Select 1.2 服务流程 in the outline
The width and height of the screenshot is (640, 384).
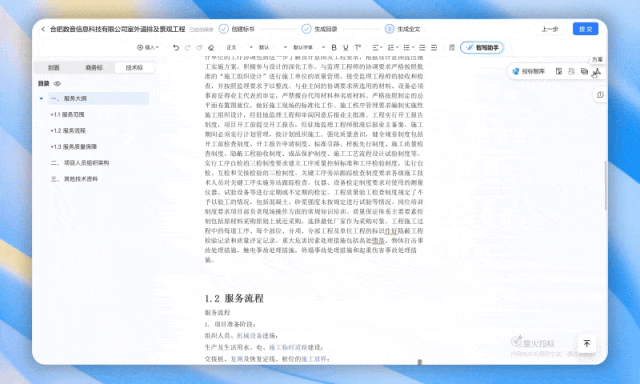coord(68,131)
